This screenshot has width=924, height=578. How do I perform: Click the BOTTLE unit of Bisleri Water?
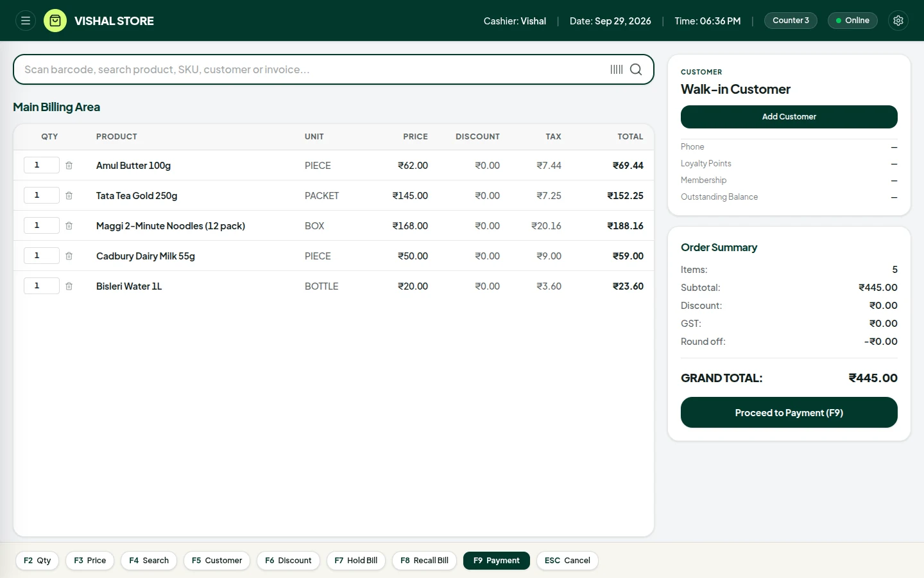[x=321, y=286]
